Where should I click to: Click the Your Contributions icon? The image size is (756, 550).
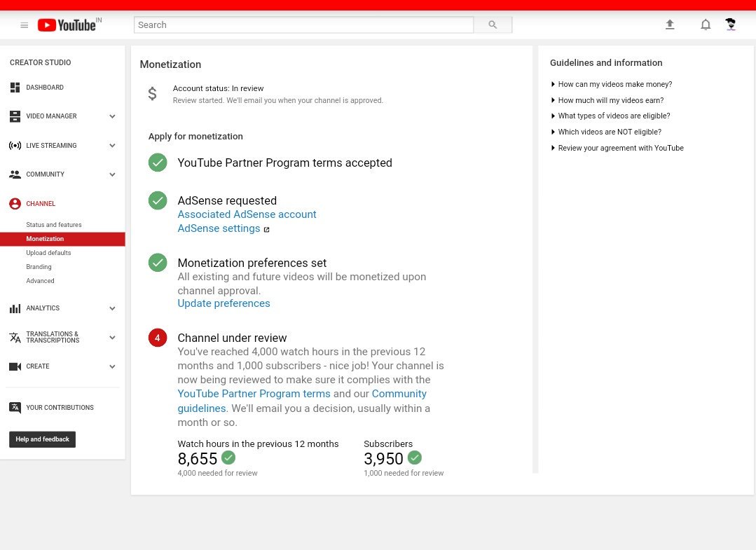click(x=15, y=408)
